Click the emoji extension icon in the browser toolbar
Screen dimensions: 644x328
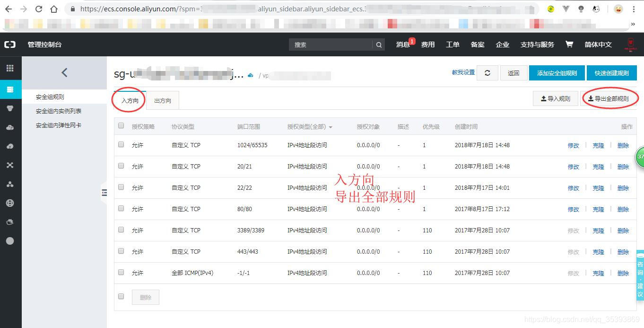pyautogui.click(x=618, y=9)
